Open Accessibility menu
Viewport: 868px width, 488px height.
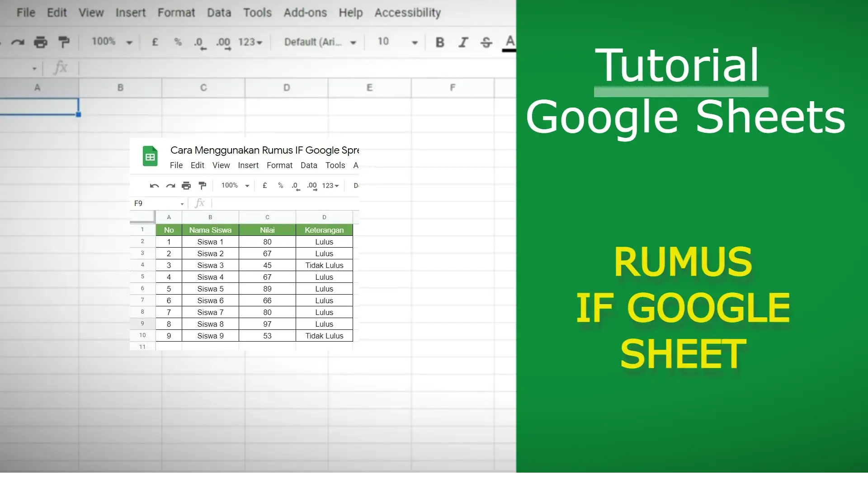click(407, 13)
